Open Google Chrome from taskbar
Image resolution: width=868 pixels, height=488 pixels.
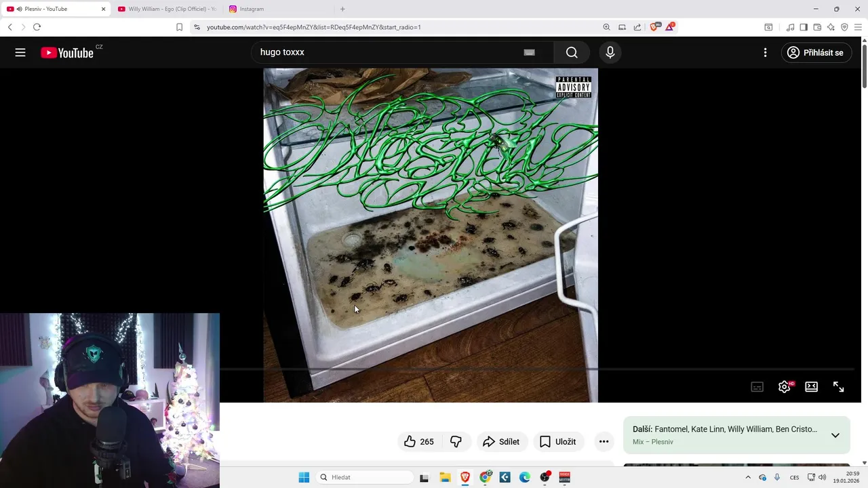click(485, 477)
